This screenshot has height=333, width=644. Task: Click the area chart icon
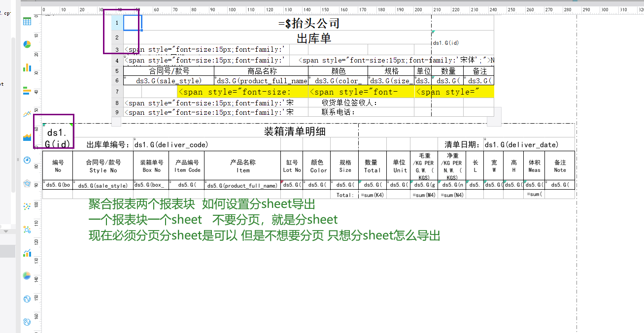coord(27,137)
